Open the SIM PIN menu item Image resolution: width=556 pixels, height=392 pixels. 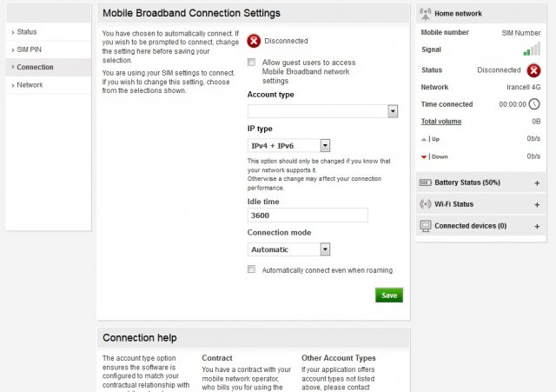click(29, 50)
